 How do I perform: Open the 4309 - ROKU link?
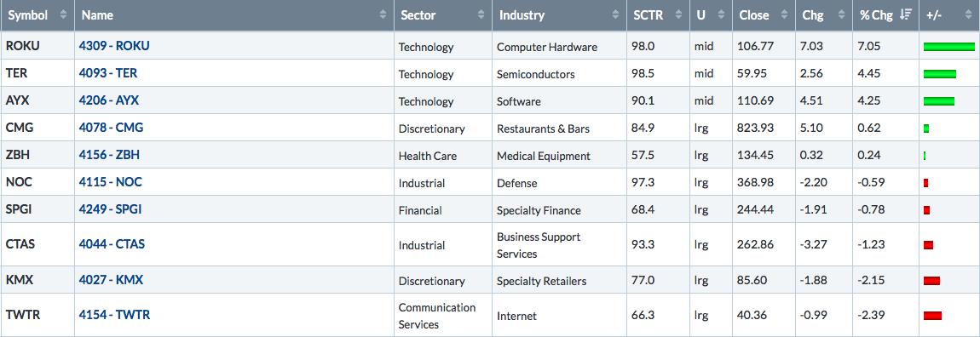pos(114,46)
